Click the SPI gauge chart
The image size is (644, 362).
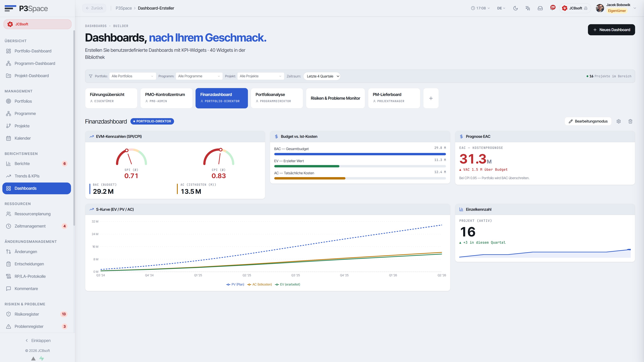(x=131, y=157)
